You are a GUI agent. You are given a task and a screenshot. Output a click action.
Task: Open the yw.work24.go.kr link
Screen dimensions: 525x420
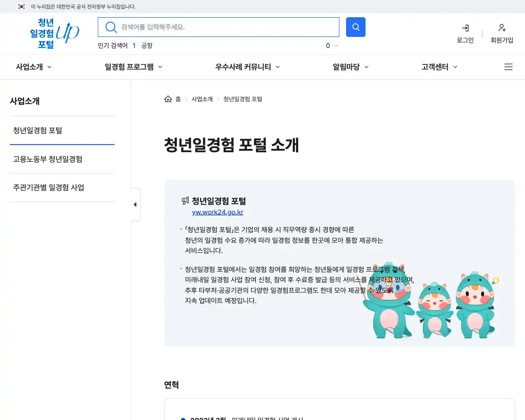217,212
